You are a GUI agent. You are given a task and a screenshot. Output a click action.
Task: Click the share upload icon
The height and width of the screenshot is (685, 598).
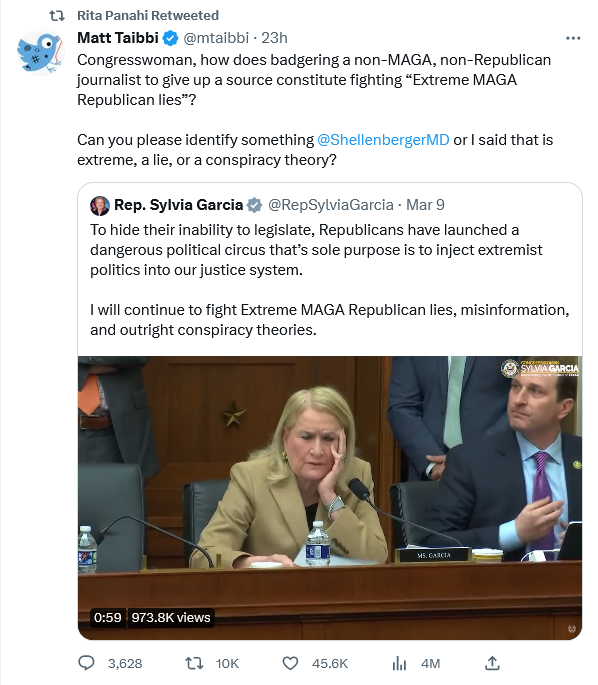pyautogui.click(x=492, y=663)
